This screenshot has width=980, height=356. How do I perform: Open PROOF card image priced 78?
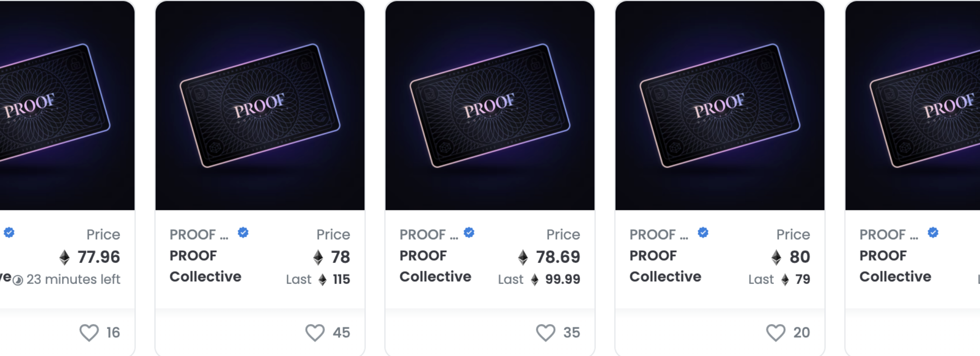(x=260, y=106)
